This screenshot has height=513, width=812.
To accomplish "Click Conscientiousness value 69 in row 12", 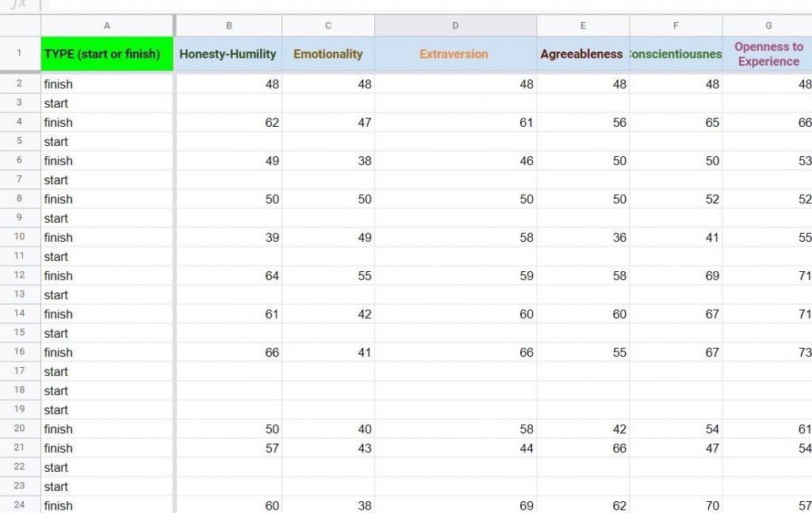I will pyautogui.click(x=676, y=275).
